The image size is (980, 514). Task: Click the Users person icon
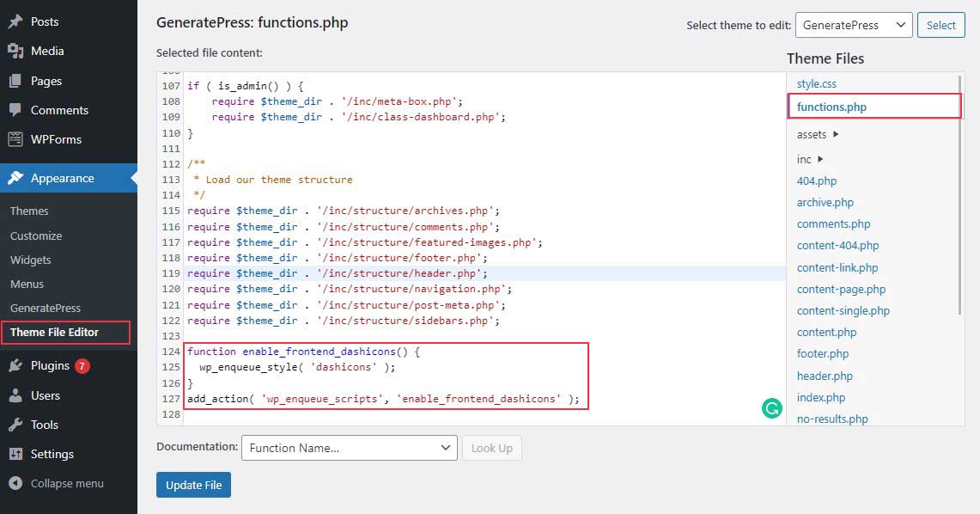(15, 395)
